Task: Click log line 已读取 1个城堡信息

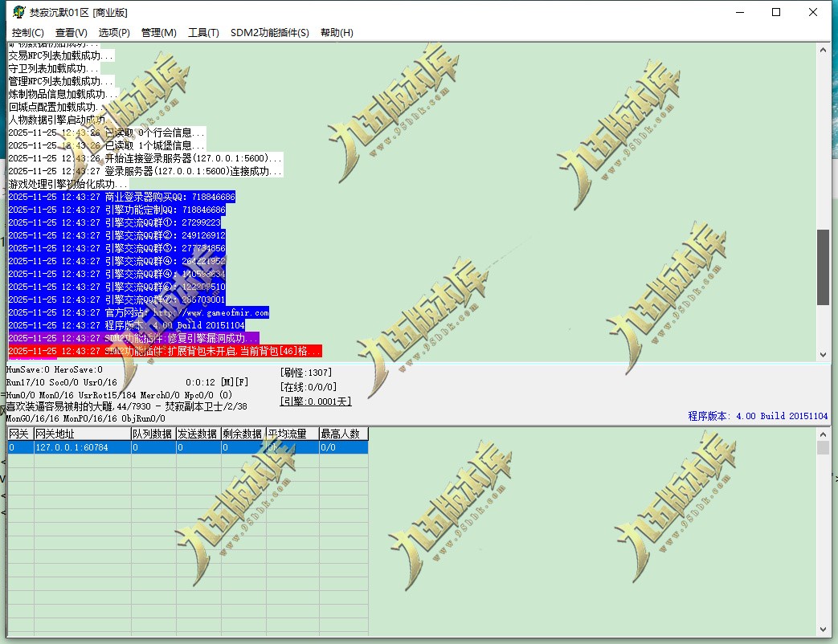Action: [x=106, y=146]
